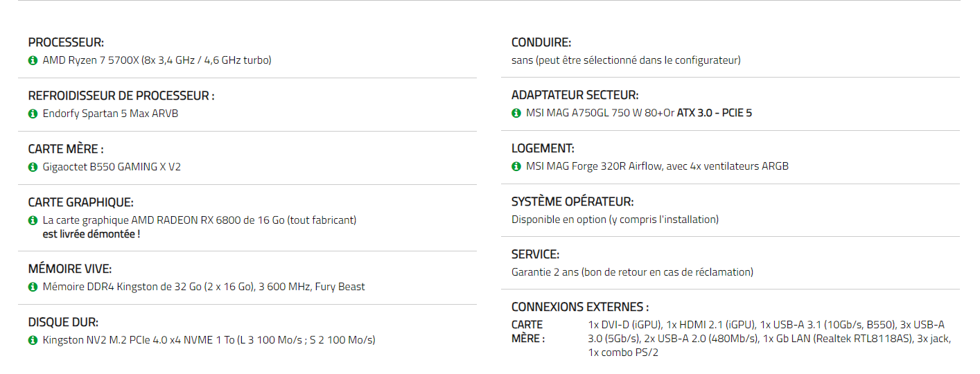Select the Fury Beast memory description text
Screen dimensions: 980x374
point(204,287)
